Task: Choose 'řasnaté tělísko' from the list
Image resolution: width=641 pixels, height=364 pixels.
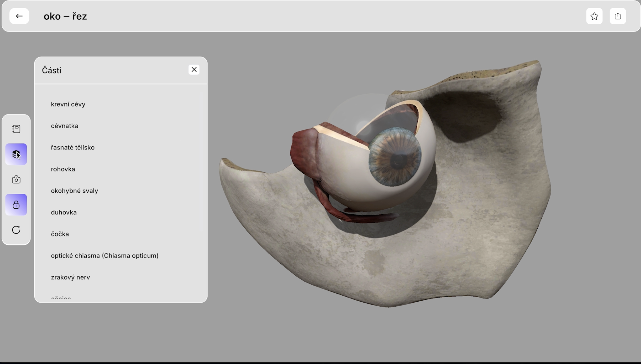Action: 73,147
